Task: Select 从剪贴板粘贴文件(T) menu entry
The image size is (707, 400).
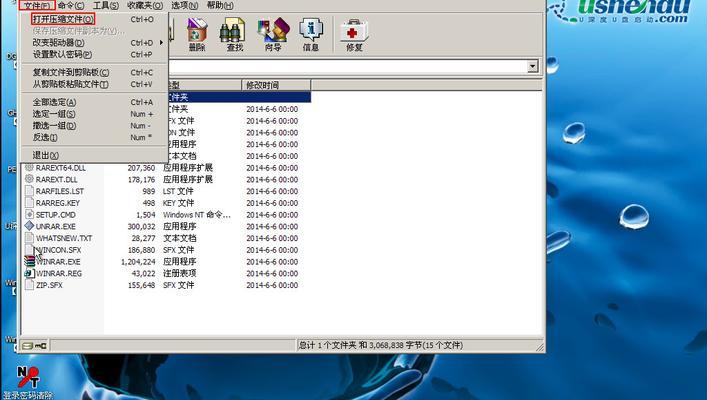Action: coord(95,84)
